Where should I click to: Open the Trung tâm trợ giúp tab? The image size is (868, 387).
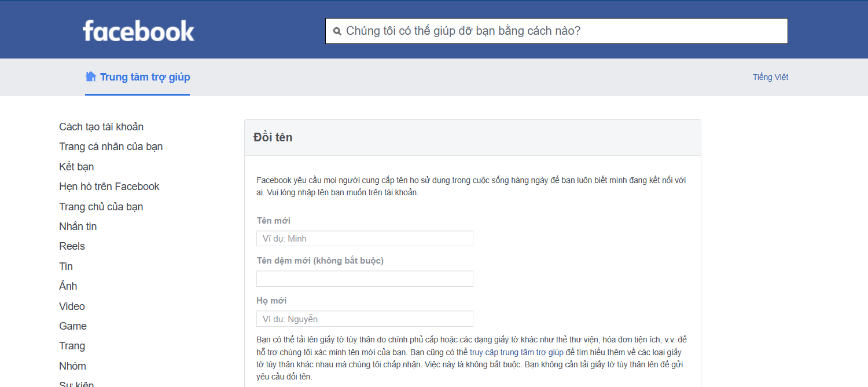pyautogui.click(x=138, y=77)
